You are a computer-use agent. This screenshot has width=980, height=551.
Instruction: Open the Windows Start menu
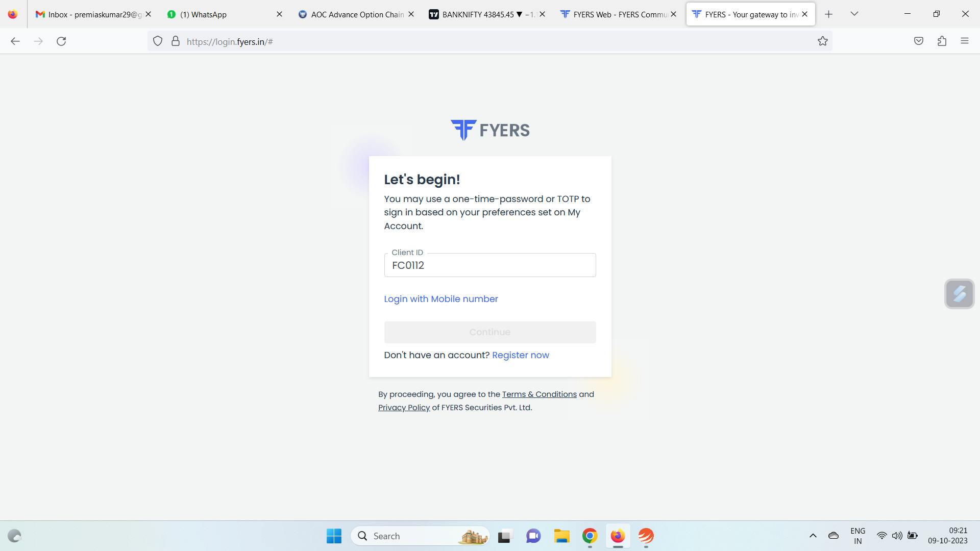334,536
